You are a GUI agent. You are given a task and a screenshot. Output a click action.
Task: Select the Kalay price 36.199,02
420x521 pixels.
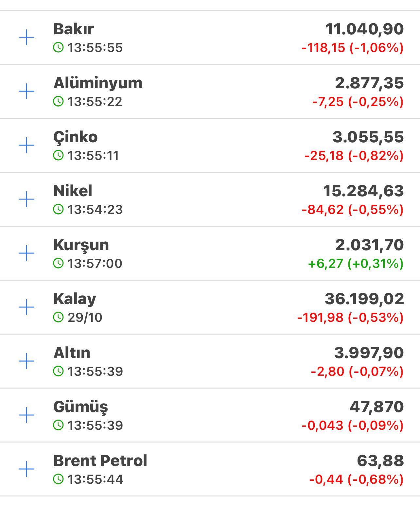pyautogui.click(x=364, y=299)
